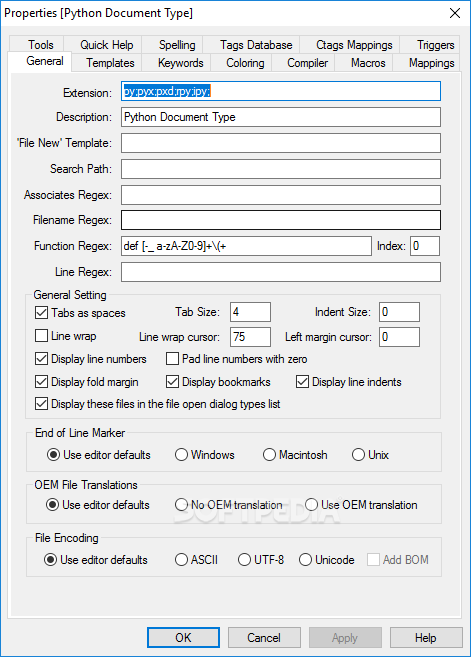
Task: Click the Description text field
Action: click(x=281, y=117)
